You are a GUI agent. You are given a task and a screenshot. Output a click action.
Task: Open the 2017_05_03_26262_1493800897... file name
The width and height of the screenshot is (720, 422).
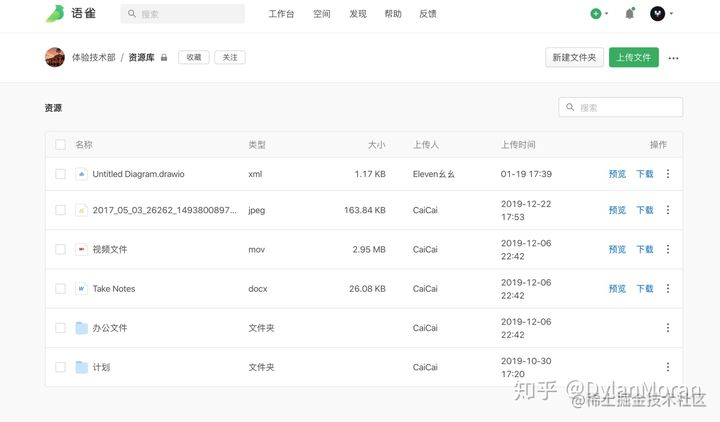click(164, 210)
